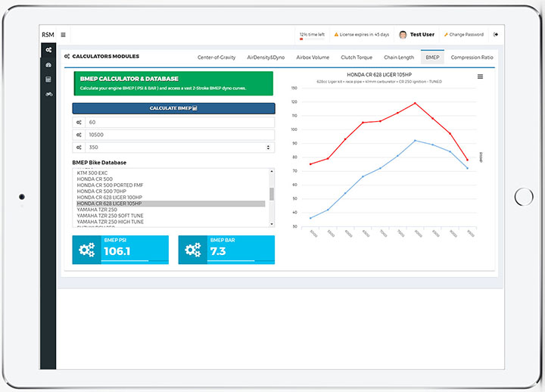Open the calculator sidebar icon
Screen dimensions: 545x392
tap(48, 79)
